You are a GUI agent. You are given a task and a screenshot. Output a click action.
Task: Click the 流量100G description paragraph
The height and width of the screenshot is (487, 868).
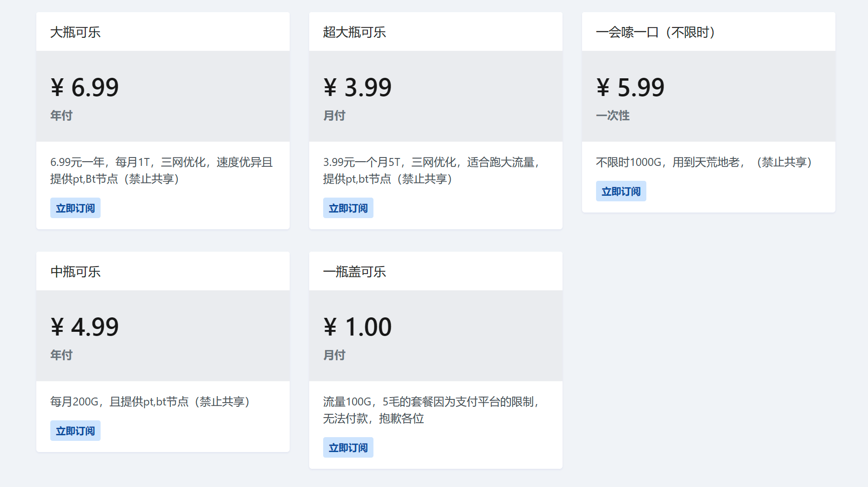click(x=431, y=410)
